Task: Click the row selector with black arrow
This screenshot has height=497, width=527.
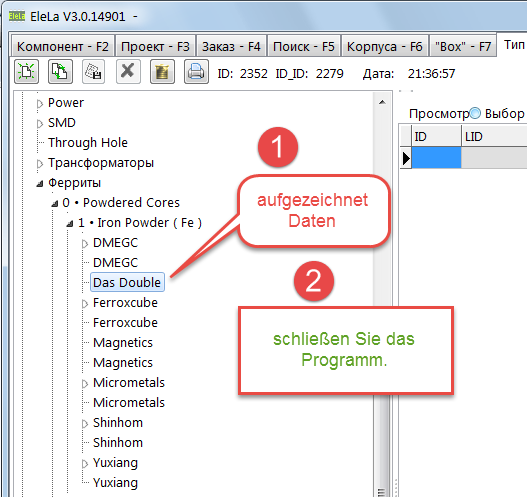Action: pos(406,158)
